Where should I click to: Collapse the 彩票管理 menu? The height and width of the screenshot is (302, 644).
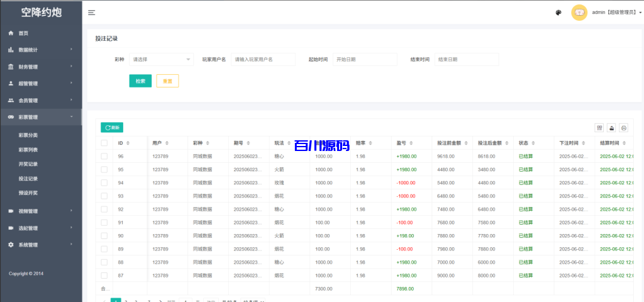(41, 117)
